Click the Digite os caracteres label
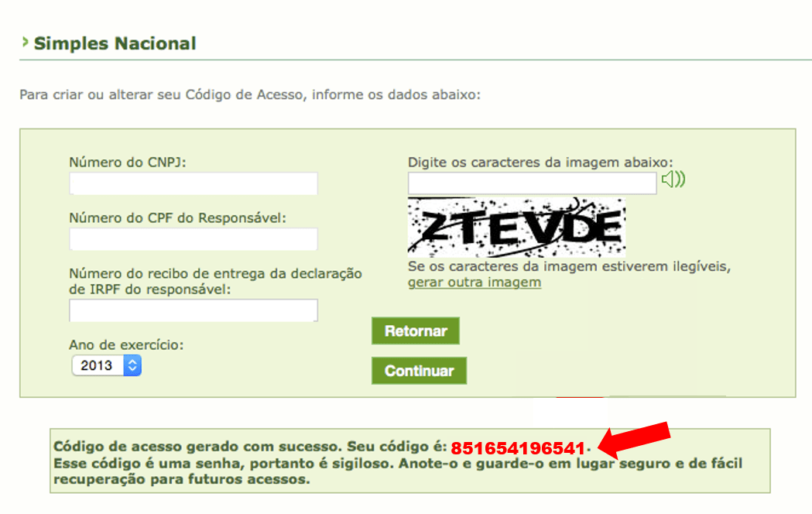This screenshot has height=514, width=812. click(540, 163)
